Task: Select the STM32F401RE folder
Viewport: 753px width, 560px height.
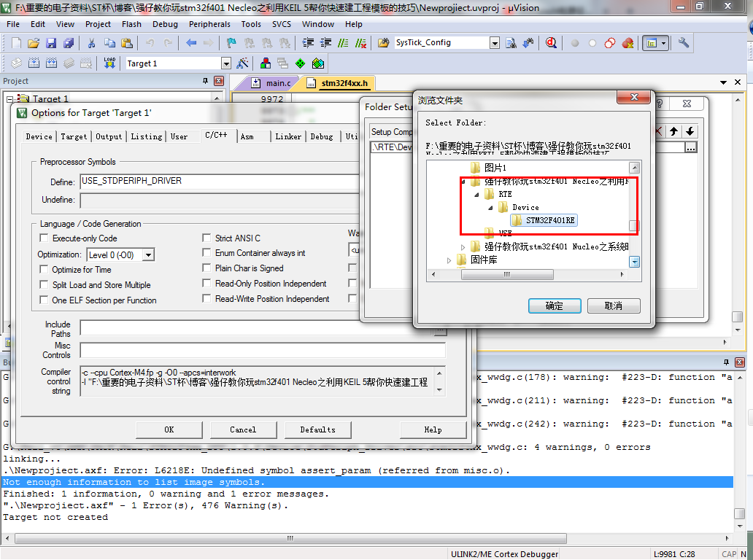Action: coord(544,220)
